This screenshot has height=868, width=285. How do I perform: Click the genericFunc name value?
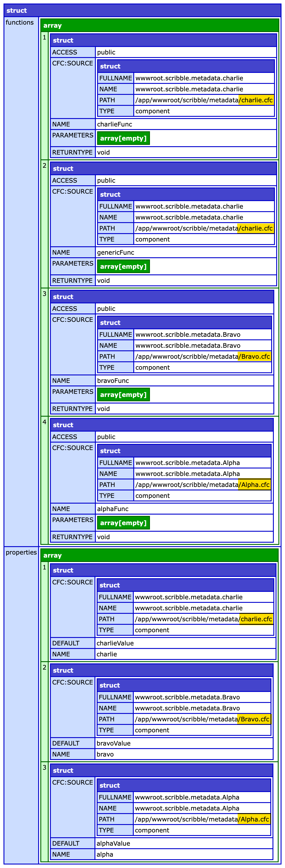coord(116,252)
